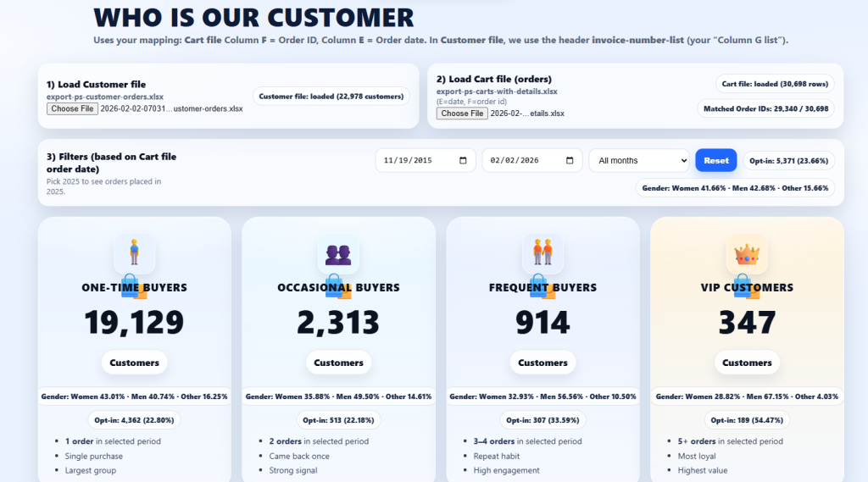The image size is (868, 482).
Task: Click the '2) Load Cart file (orders)' heading
Action: tap(494, 80)
